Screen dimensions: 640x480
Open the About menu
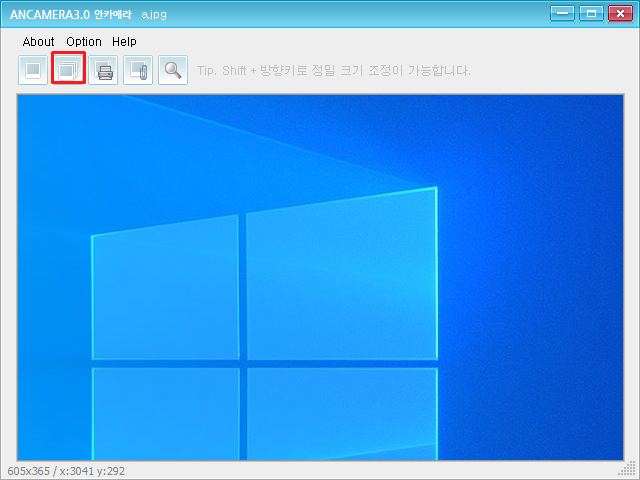[x=38, y=42]
